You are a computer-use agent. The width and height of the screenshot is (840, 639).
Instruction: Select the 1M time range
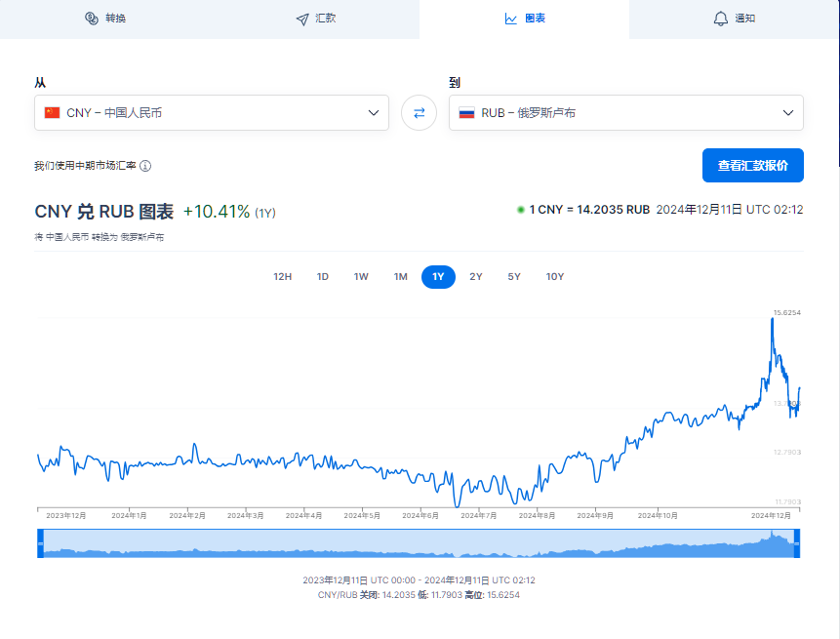click(x=401, y=277)
